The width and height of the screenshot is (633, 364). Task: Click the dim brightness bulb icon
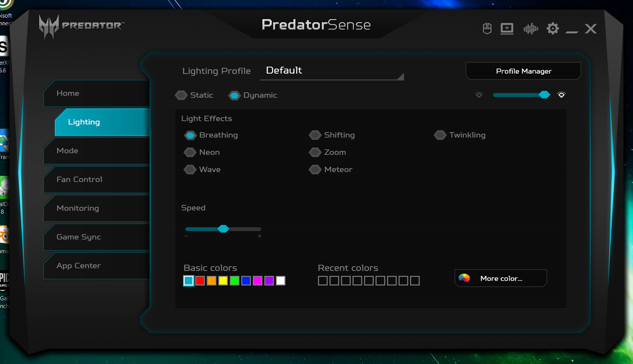479,95
